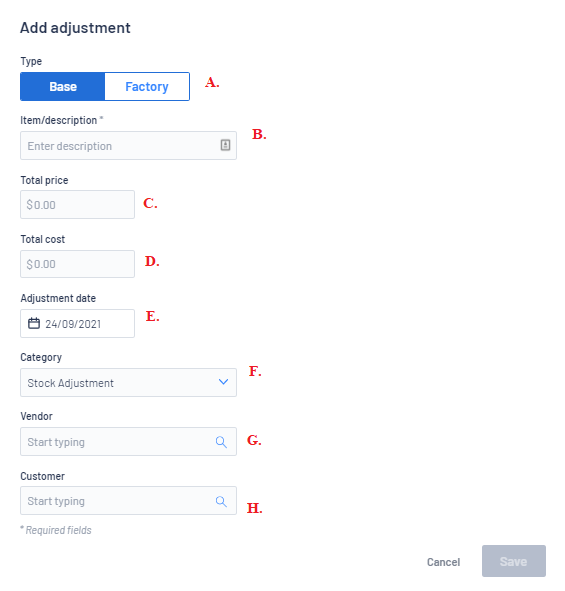Click the Customer magnifier search icon
This screenshot has width=565, height=591.
click(221, 501)
